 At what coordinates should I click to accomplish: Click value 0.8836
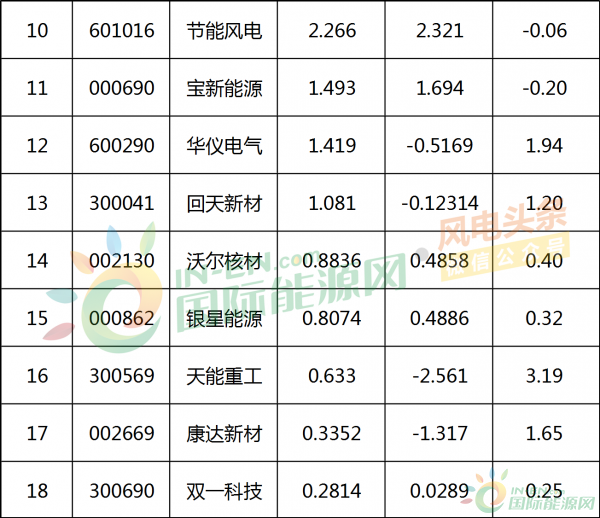332,261
